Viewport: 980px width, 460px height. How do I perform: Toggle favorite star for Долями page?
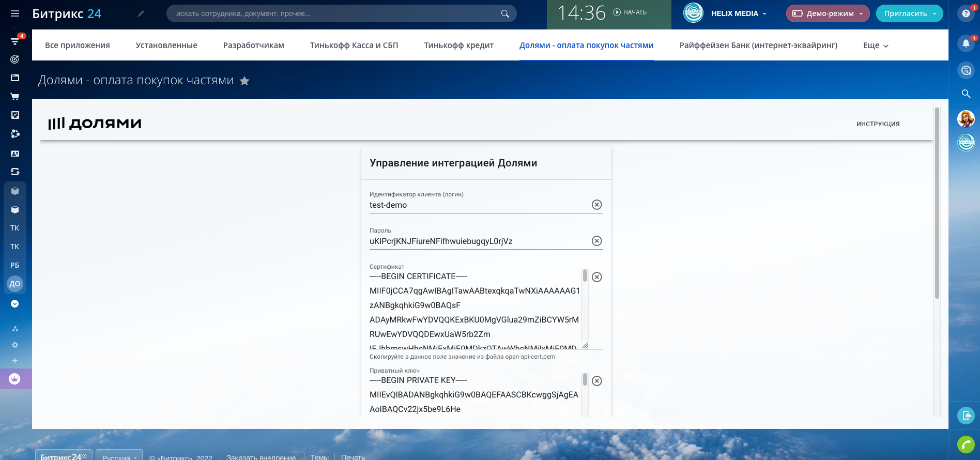point(244,81)
